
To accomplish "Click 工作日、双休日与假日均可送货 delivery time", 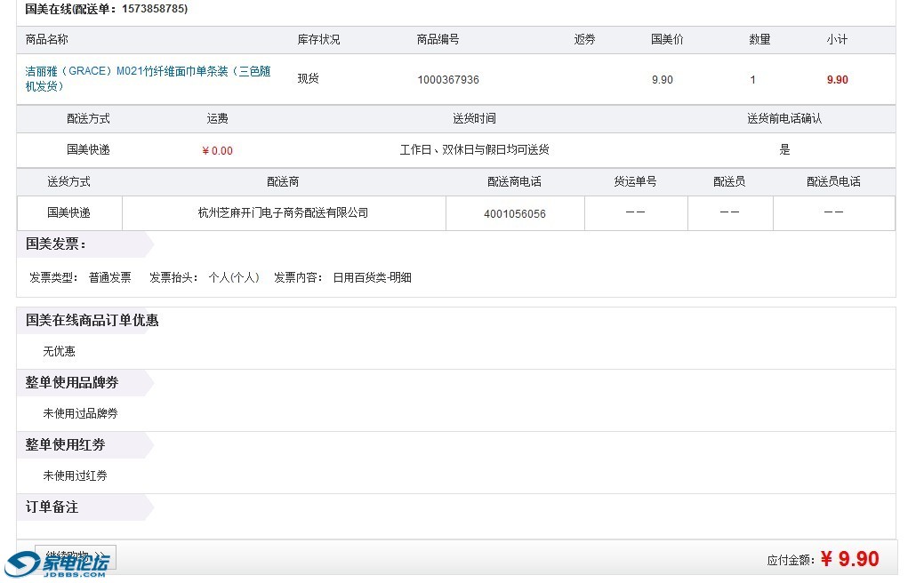I will 474,149.
